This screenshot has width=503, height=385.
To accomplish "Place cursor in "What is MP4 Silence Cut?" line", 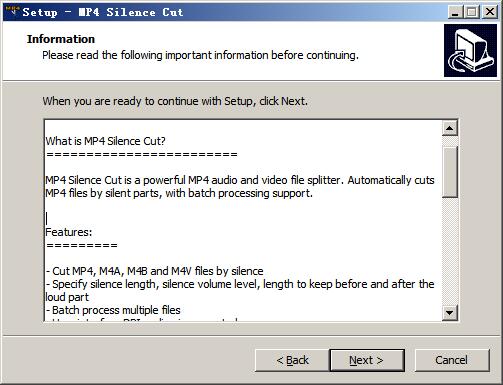I will tap(105, 141).
